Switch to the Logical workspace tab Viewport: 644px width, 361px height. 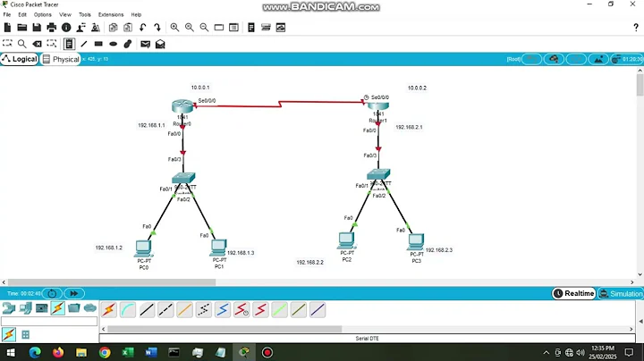pyautogui.click(x=20, y=59)
